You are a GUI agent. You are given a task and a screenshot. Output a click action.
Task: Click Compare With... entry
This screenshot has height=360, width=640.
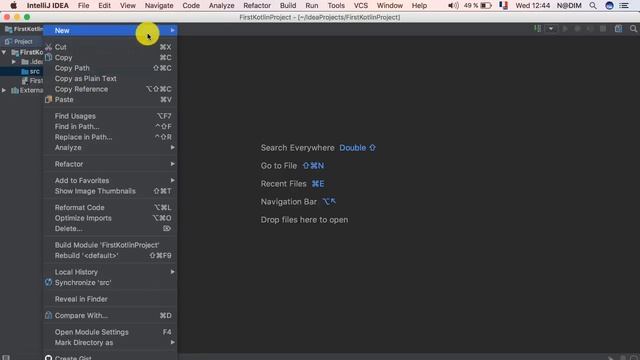tap(110, 316)
